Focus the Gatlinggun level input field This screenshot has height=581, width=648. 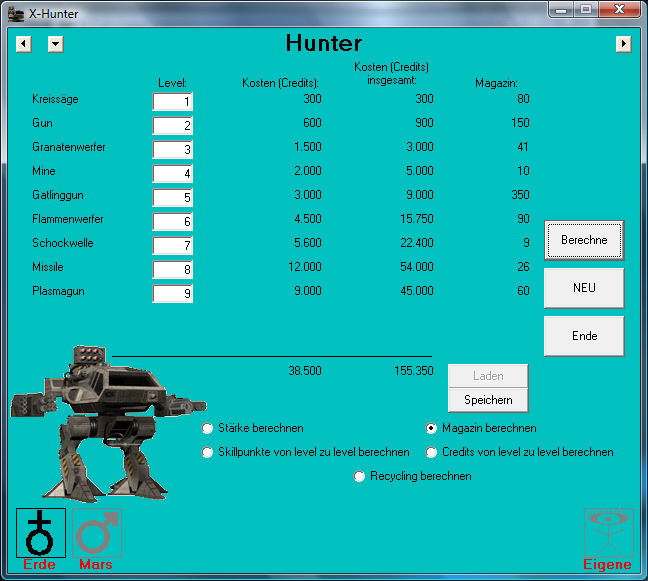click(x=172, y=198)
